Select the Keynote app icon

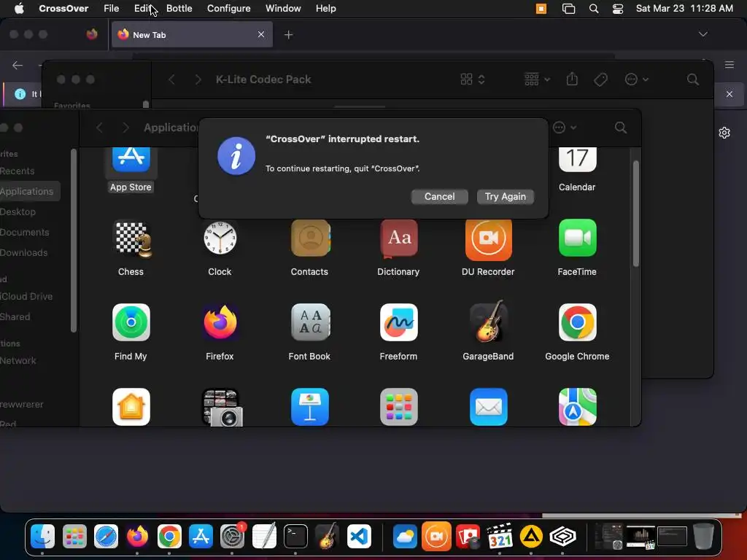coord(309,407)
